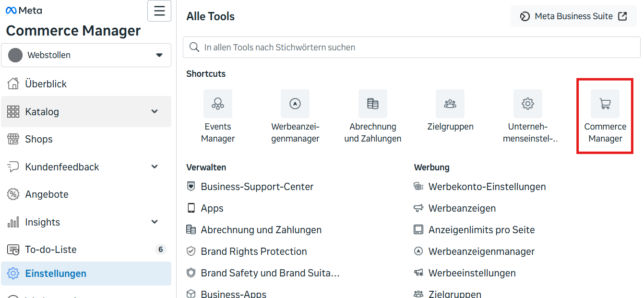
Task: Open Shops in the sidebar
Action: coord(86,139)
